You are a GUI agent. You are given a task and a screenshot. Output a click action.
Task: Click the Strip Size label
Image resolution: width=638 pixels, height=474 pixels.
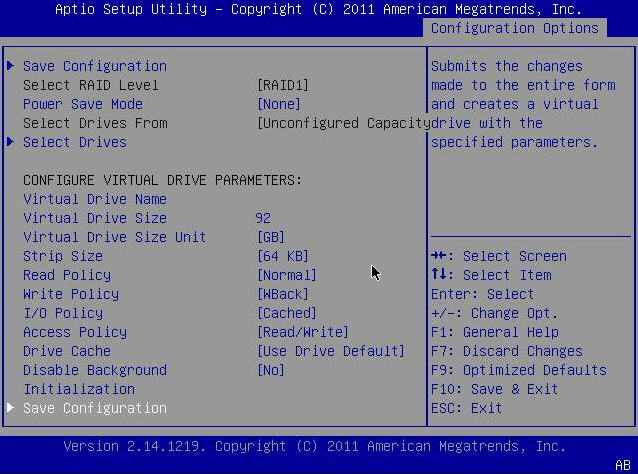tap(63, 256)
